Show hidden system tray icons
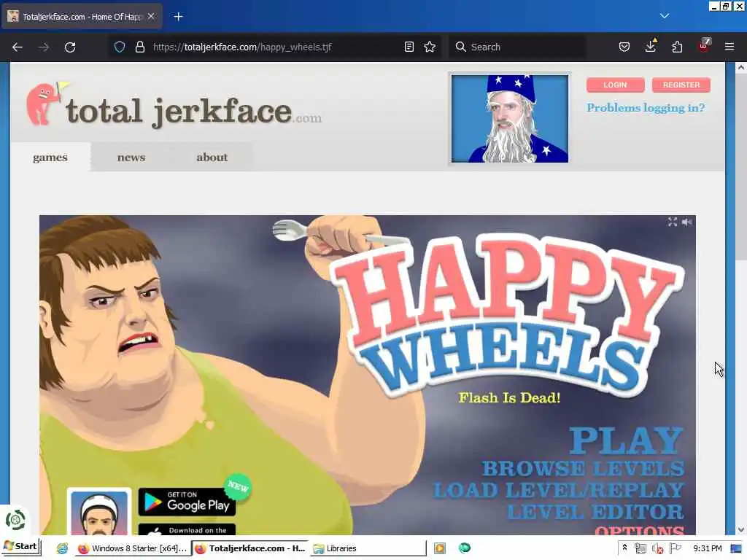 624,548
